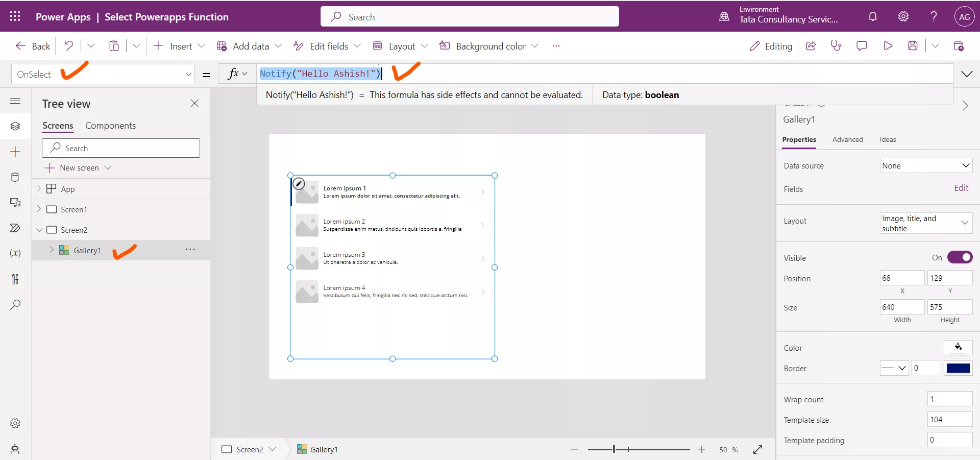This screenshot has height=460, width=980.
Task: Open the sidebar Settings gear
Action: click(x=15, y=423)
